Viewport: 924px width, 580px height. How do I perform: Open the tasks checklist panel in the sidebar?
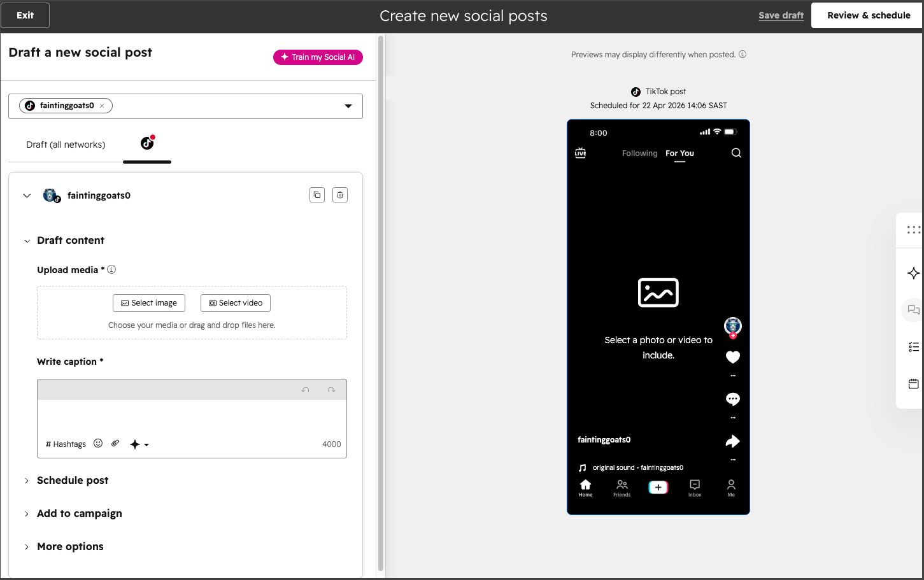click(913, 347)
